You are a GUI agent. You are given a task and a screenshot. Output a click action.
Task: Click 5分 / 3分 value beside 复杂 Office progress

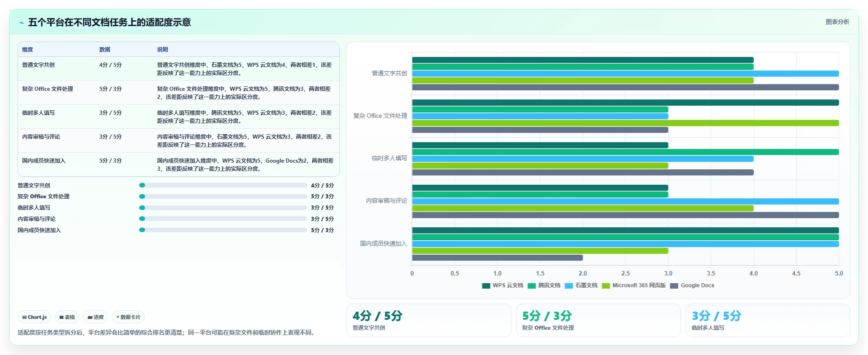[x=322, y=196]
